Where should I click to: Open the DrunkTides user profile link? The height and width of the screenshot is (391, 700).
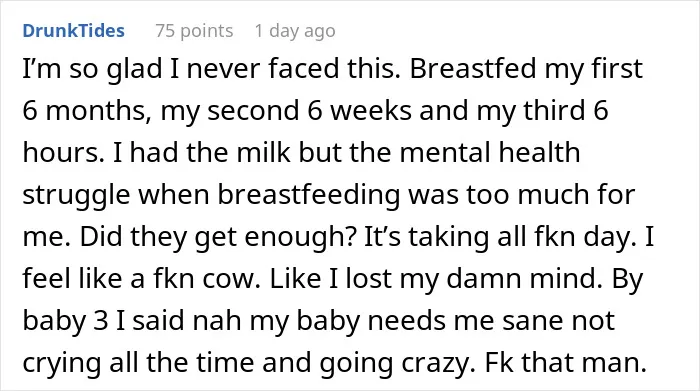74,31
